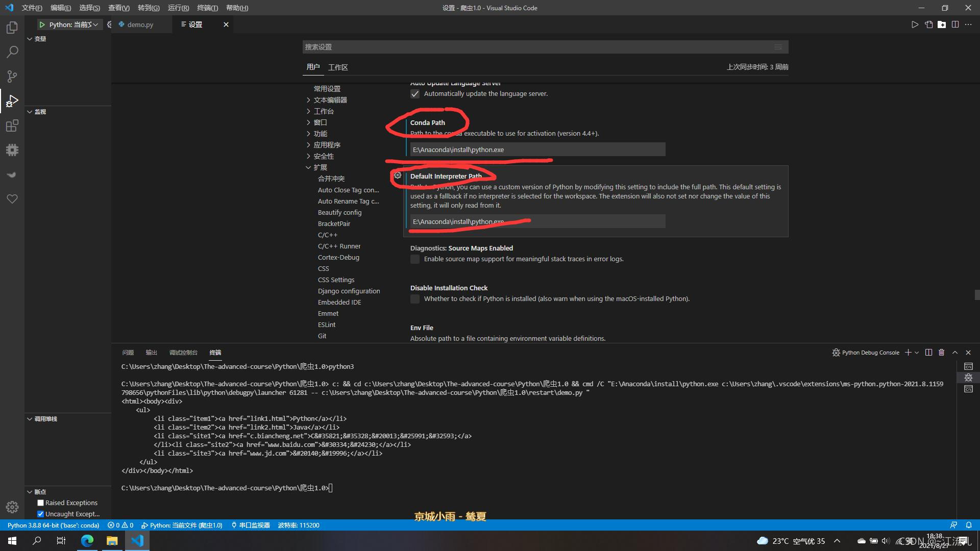Screen dimensions: 980x551
Task: Uncheck Automatically update the language server
Action: 415,94
